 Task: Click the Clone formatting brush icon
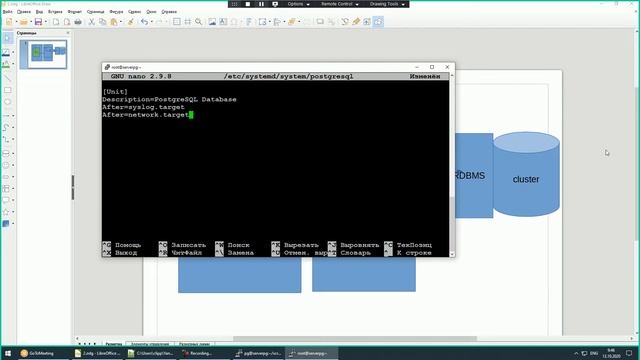pos(131,22)
